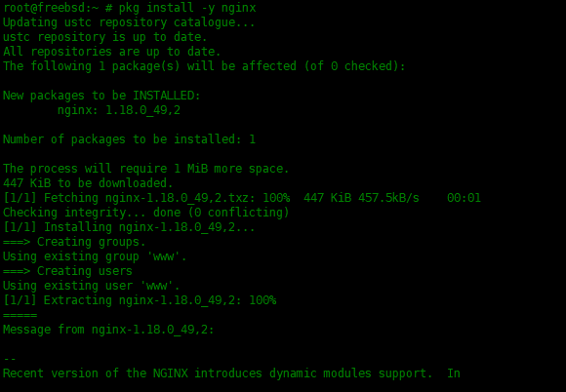Click 'New packages to be INSTALLED:' heading
The height and width of the screenshot is (392, 566).
[x=101, y=96]
